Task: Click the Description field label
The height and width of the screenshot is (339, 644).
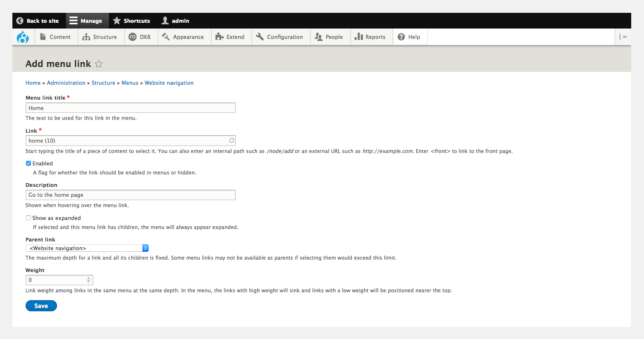Action: (41, 185)
